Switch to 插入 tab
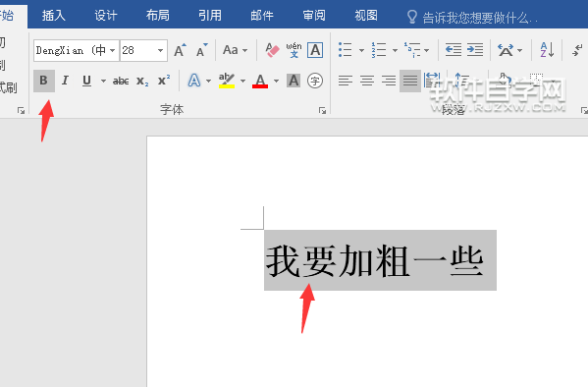 pyautogui.click(x=53, y=16)
